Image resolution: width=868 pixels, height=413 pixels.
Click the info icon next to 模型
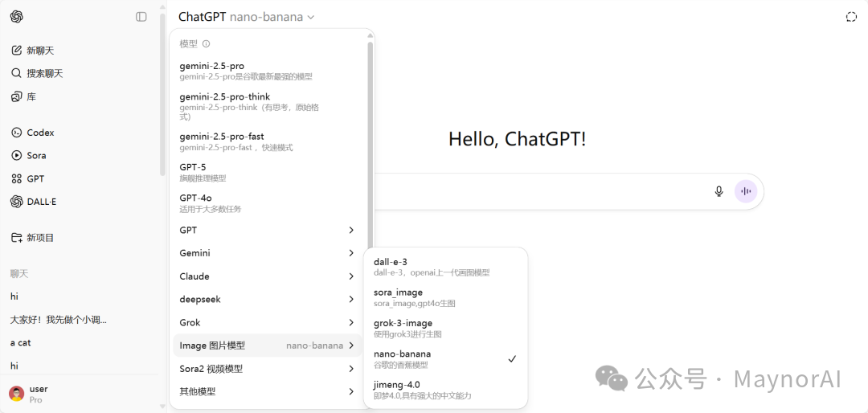[206, 43]
